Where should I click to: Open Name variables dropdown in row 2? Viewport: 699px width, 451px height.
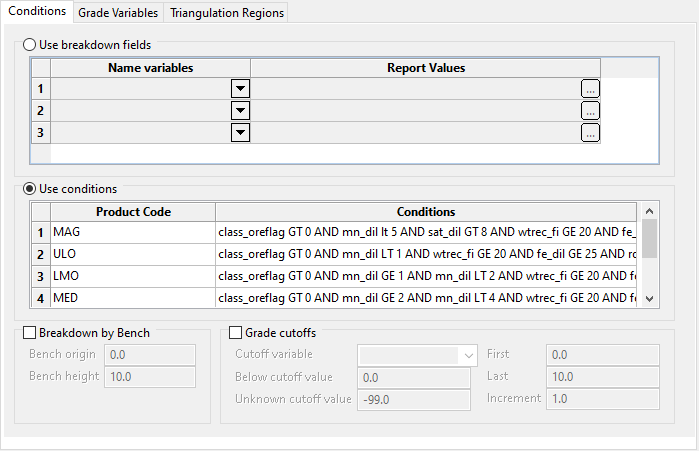pos(240,110)
